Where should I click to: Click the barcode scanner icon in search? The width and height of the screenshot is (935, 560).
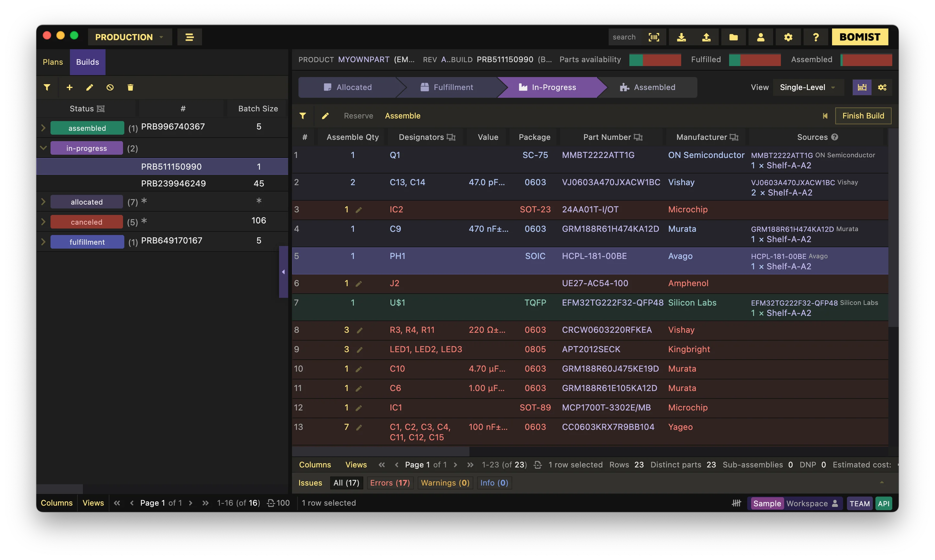(x=654, y=37)
